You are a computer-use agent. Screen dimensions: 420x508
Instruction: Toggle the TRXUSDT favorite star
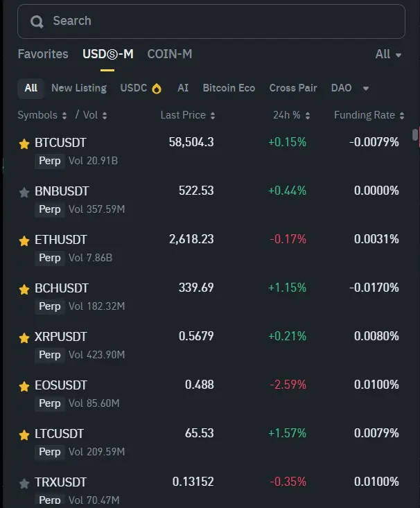[24, 483]
